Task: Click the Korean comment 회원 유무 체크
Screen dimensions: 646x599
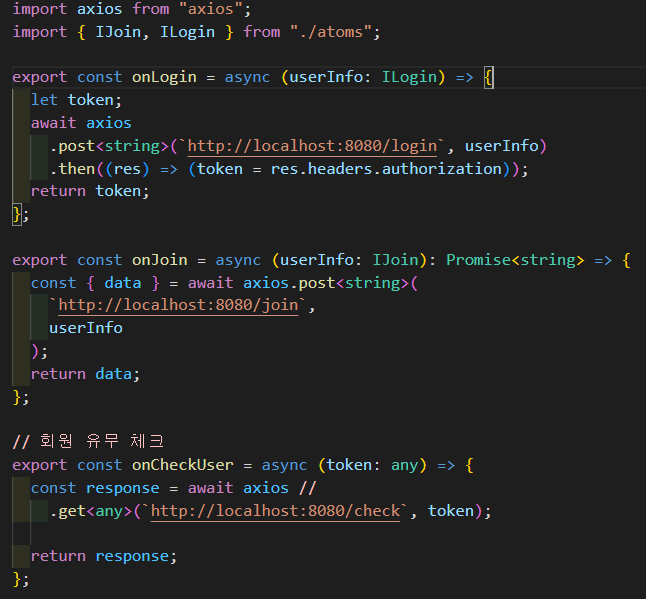Action: click(102, 441)
